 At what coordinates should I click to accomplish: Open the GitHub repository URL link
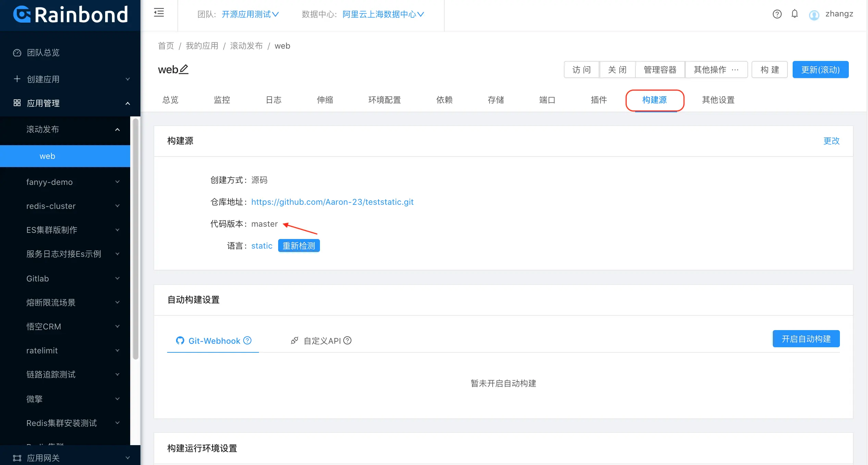click(332, 202)
